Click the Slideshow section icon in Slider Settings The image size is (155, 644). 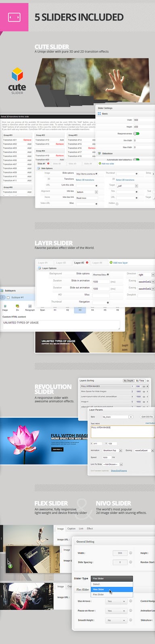tap(99, 153)
